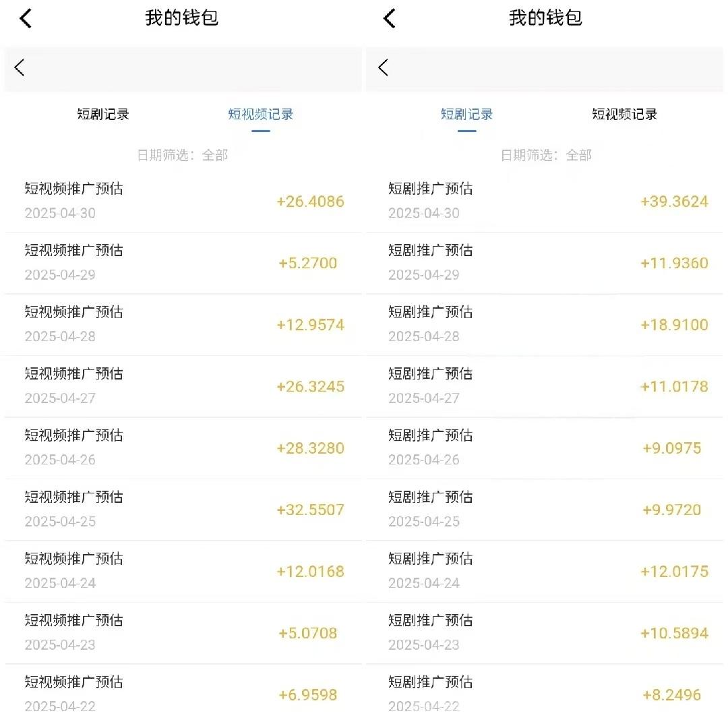Tap the +12.0175 short drama earnings row
The width and height of the screenshot is (728, 728).
[x=545, y=572]
